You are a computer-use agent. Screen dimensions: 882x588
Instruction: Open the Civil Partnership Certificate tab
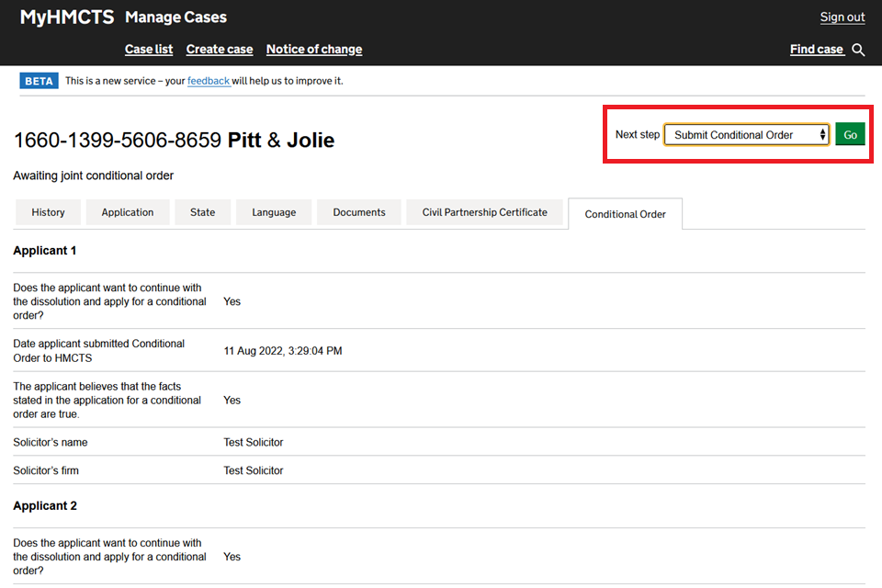(484, 212)
